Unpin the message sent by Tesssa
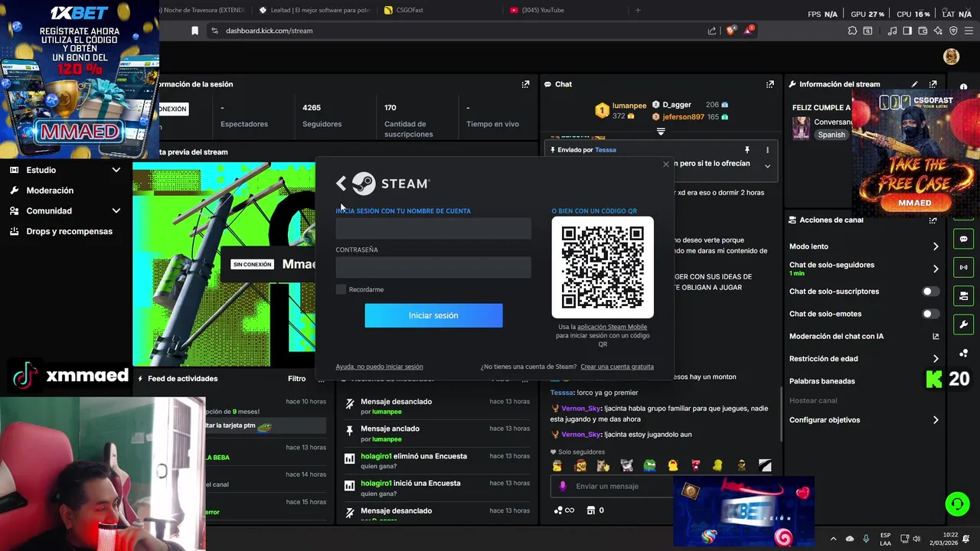 click(746, 150)
